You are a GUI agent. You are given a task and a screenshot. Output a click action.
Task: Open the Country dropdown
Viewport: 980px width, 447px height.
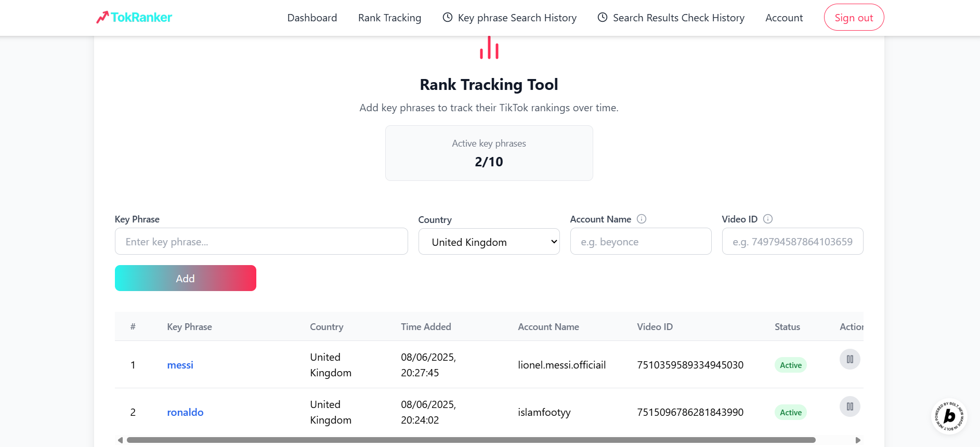[489, 242]
